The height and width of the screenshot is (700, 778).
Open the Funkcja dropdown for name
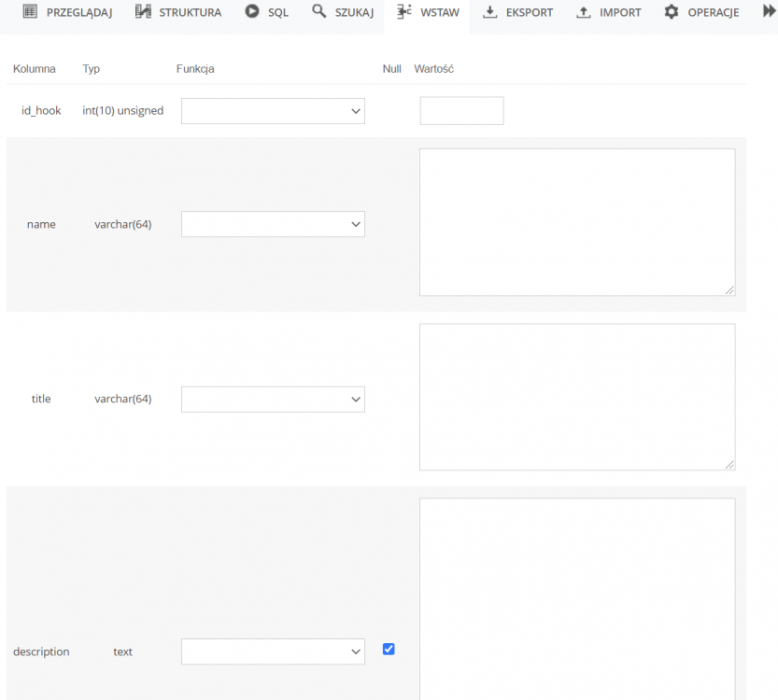point(272,224)
